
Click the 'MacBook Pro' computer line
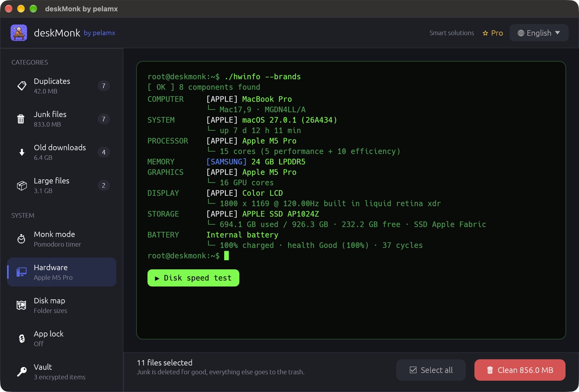267,99
